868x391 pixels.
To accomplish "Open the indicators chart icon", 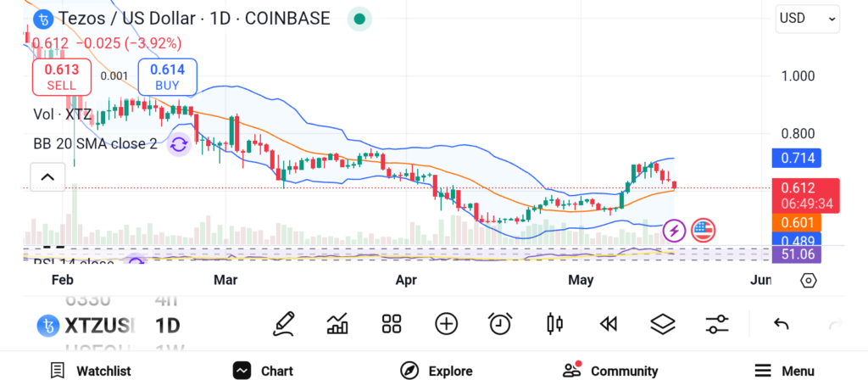I will [337, 323].
